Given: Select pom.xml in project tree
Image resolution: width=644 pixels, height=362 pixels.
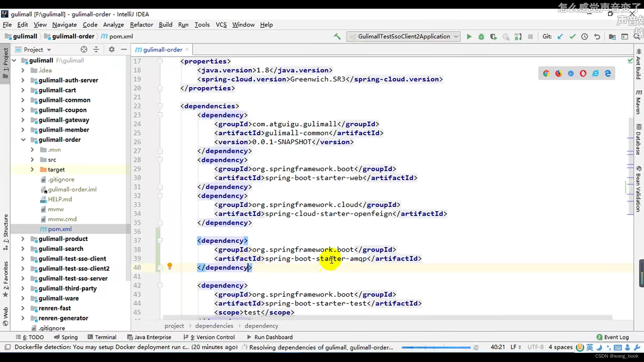Looking at the screenshot, I should (x=60, y=229).
